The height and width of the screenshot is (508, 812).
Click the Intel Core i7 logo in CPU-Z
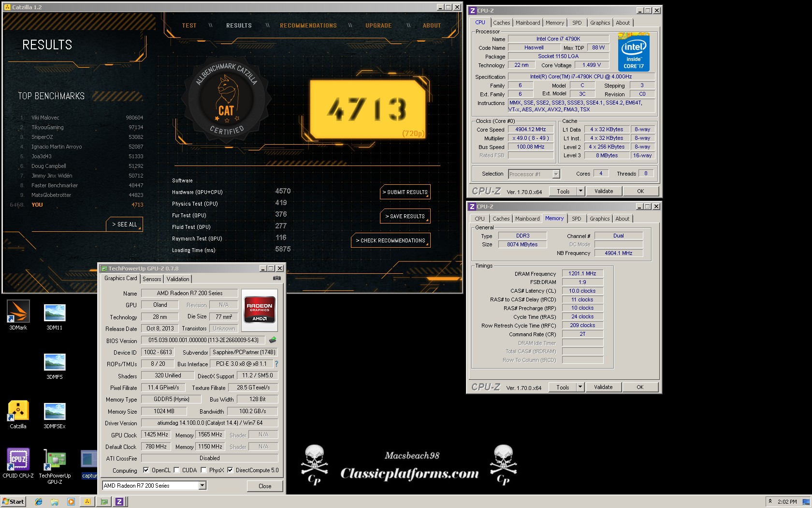point(634,52)
